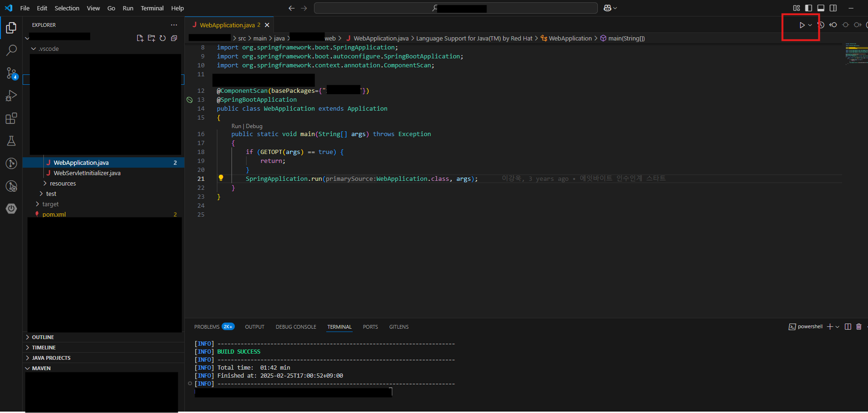This screenshot has height=413, width=868.
Task: Go back with the left arrow
Action: 291,8
